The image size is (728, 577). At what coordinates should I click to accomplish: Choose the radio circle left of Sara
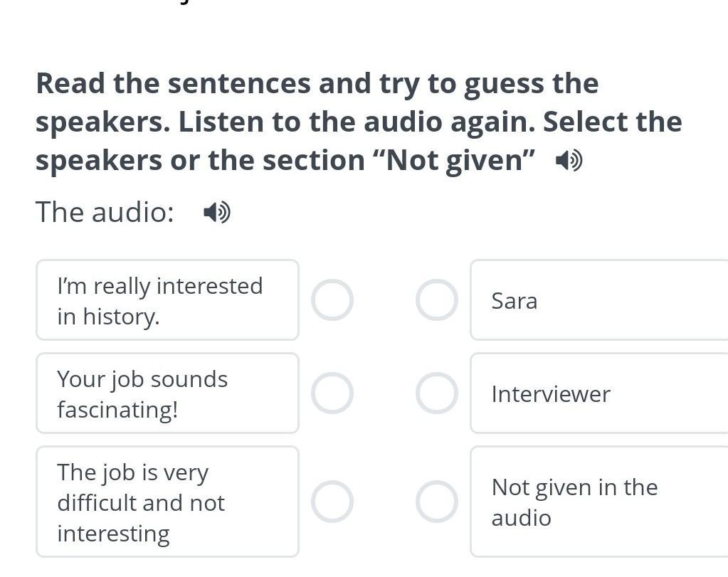(x=436, y=300)
